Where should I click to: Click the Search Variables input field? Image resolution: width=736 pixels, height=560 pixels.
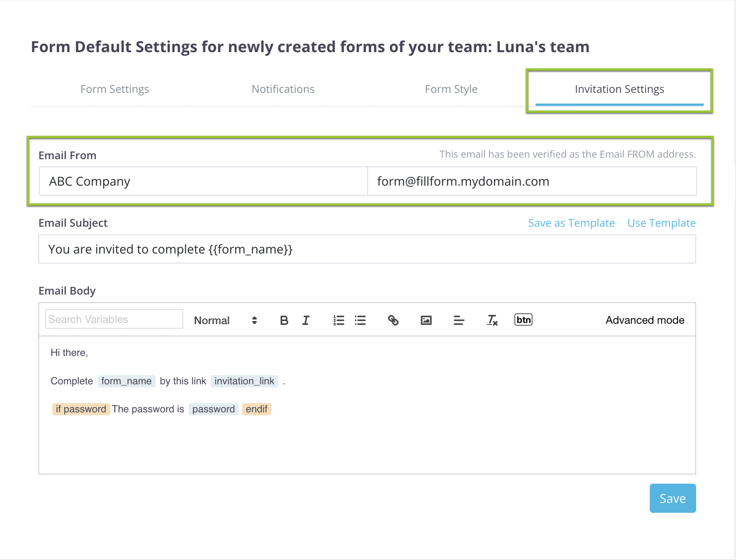coord(114,319)
